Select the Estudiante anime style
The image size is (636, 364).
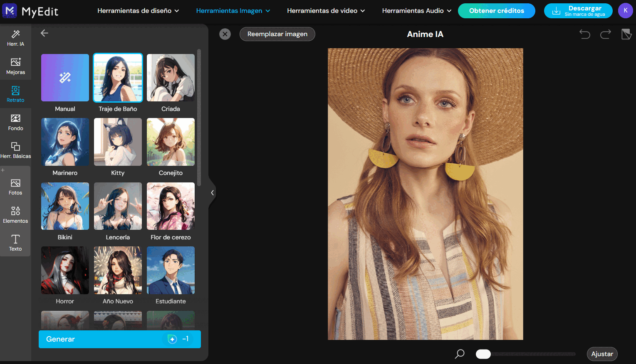[x=171, y=271]
